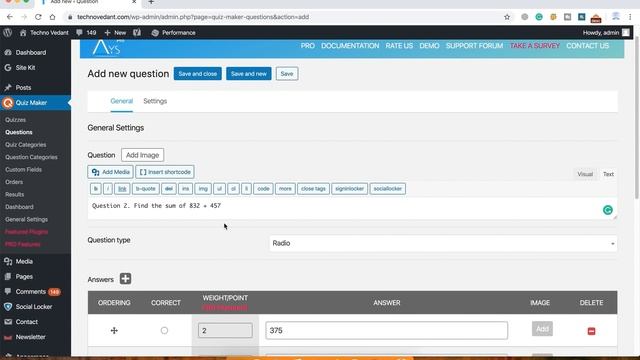The height and width of the screenshot is (360, 640).
Task: Click the img quicktag button
Action: 203,189
